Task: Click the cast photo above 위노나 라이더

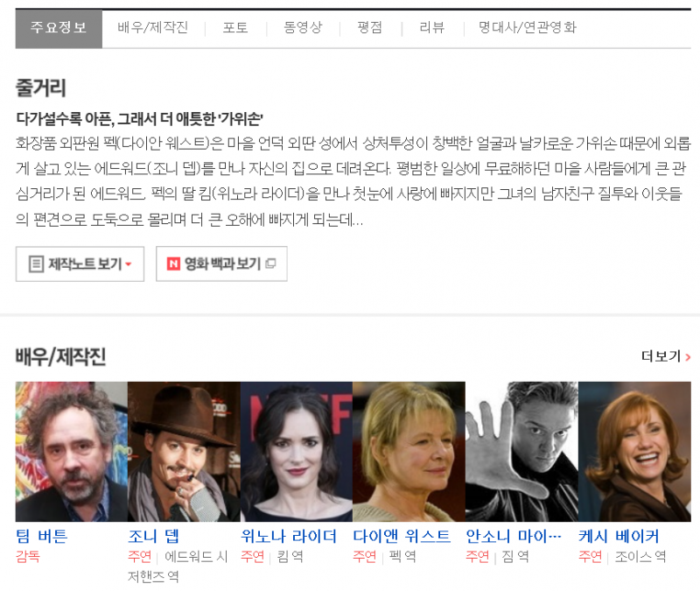Action: click(x=297, y=451)
